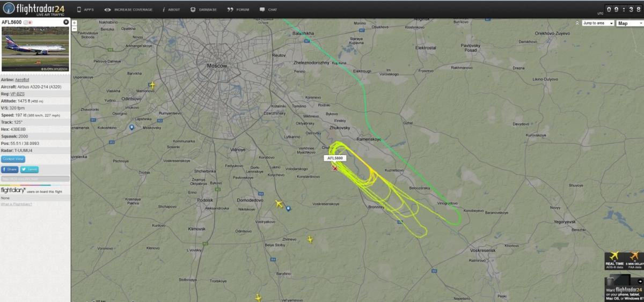Click the yellow plane icon near Domodedovo
The height and width of the screenshot is (302, 644).
coord(279,204)
